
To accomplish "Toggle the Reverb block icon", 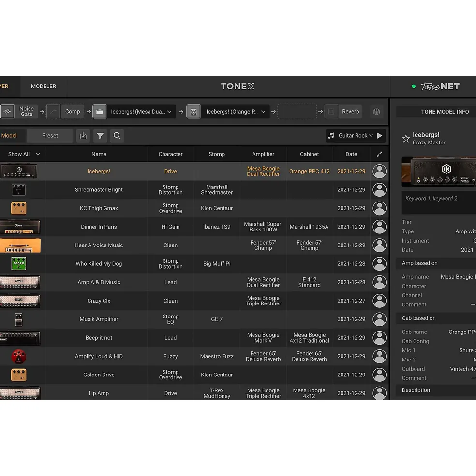I will pyautogui.click(x=331, y=112).
